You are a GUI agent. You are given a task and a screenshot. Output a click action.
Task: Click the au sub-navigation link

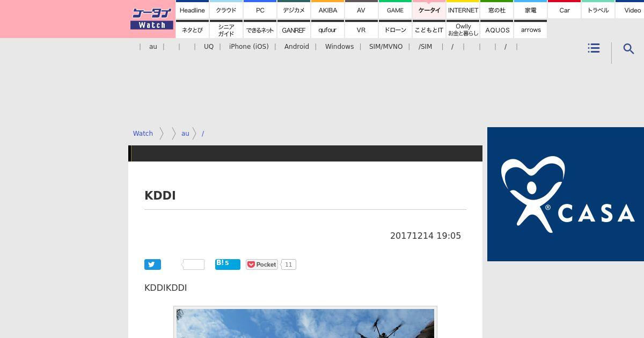[153, 47]
